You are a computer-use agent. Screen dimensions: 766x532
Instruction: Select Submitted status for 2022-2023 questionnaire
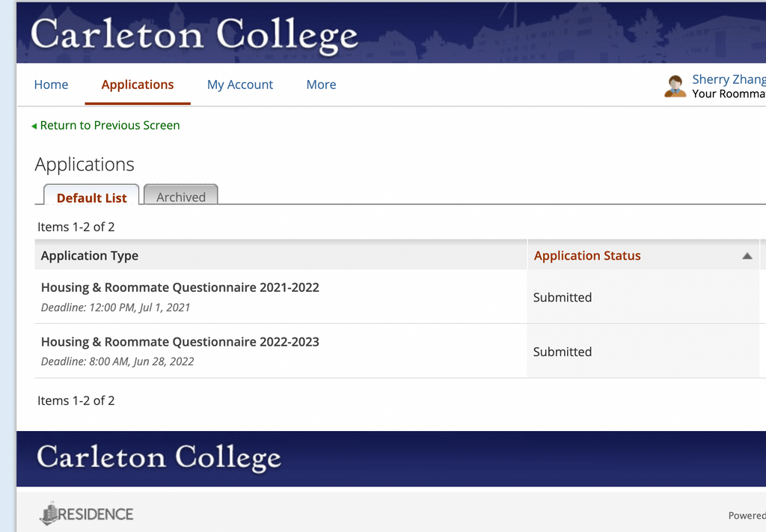tap(563, 352)
